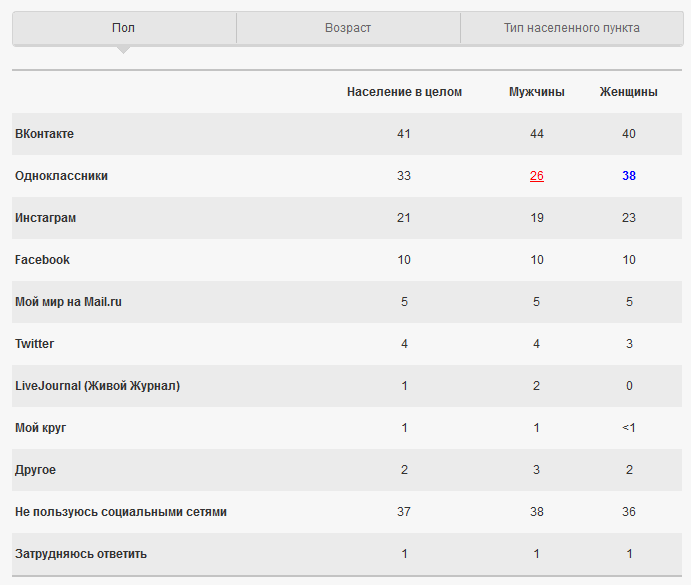Open the Пол tab
Image resolution: width=691 pixels, height=585 pixels.
click(124, 28)
